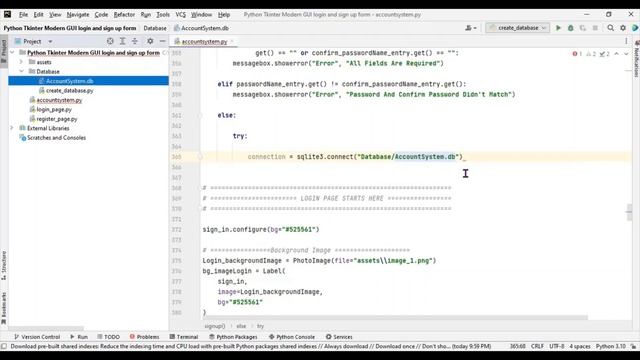Open Version Control tool window
This screenshot has width=640, height=360.
click(37, 337)
